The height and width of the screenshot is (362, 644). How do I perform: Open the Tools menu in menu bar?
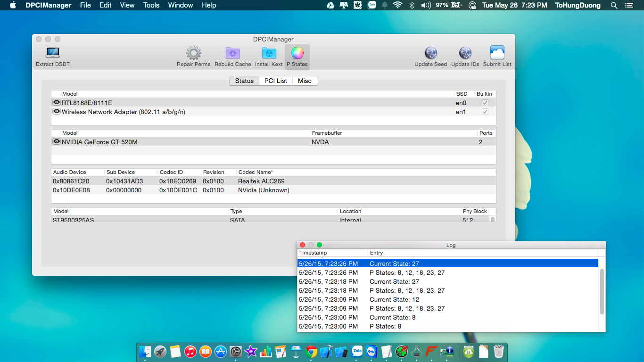151,5
